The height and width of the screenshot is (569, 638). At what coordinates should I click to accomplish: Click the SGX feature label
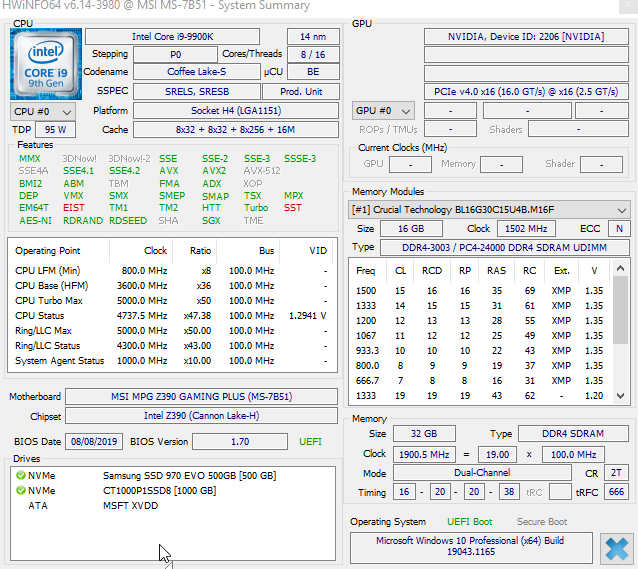point(211,221)
